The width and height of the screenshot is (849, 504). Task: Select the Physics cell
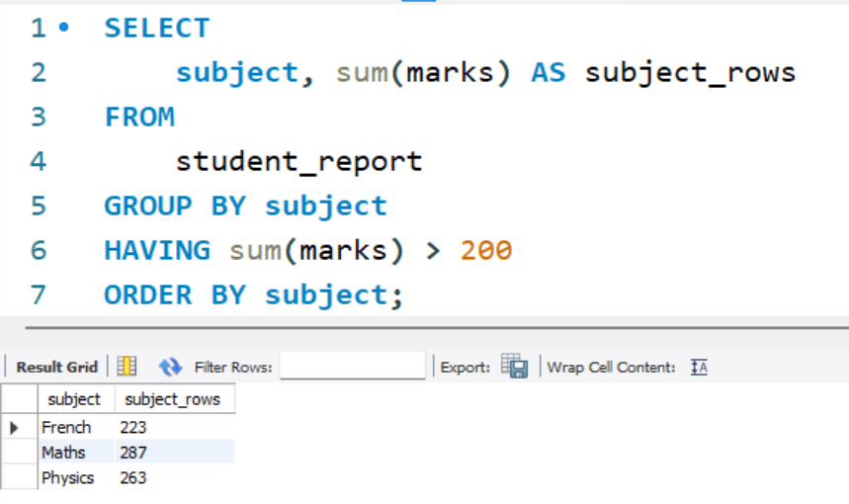[x=76, y=477]
